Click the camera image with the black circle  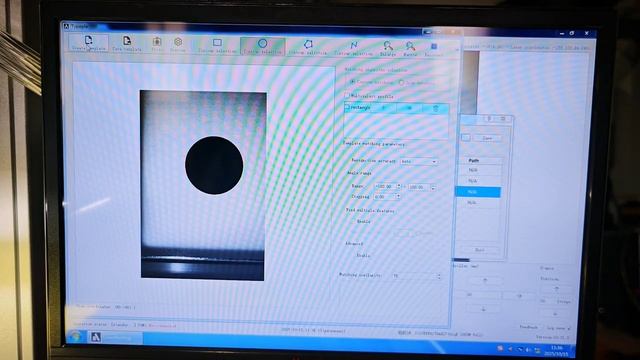click(203, 185)
